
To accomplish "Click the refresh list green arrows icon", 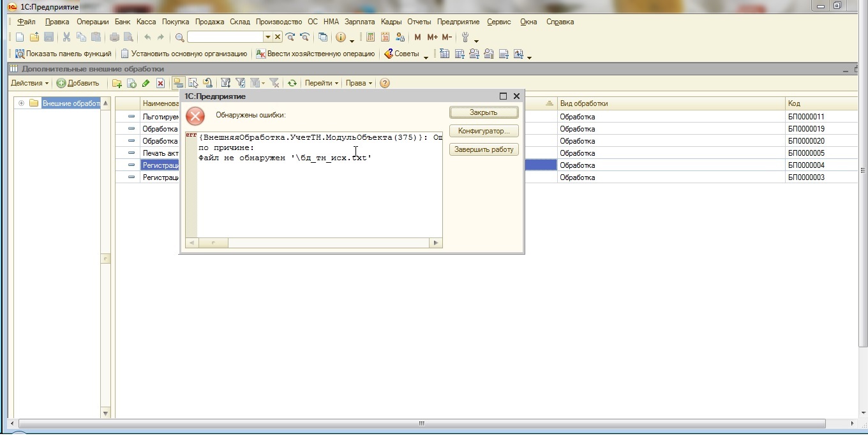I will point(292,83).
